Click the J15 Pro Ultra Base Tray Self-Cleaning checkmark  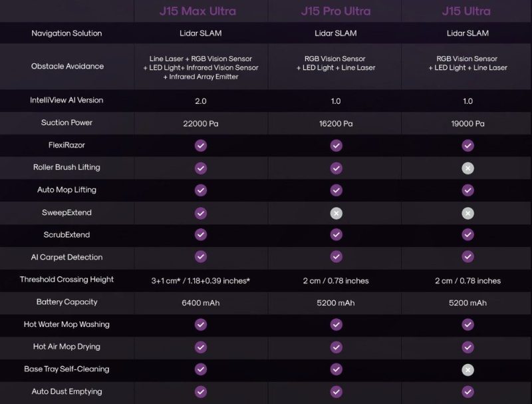[336, 369]
